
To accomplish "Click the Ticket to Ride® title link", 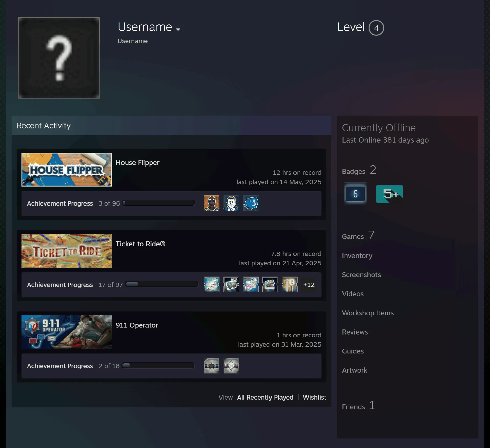I will pos(141,244).
